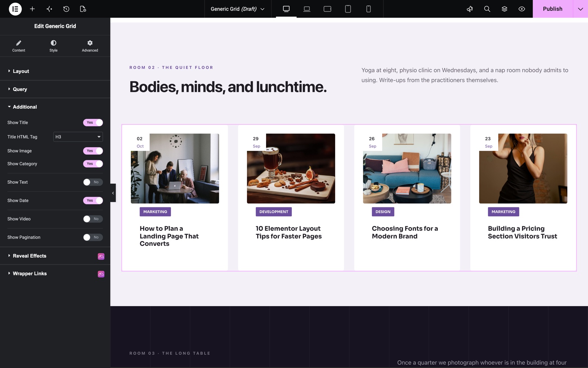Click the coffee and pastries thumbnail
Screen dimensions: 588x368
click(x=291, y=169)
